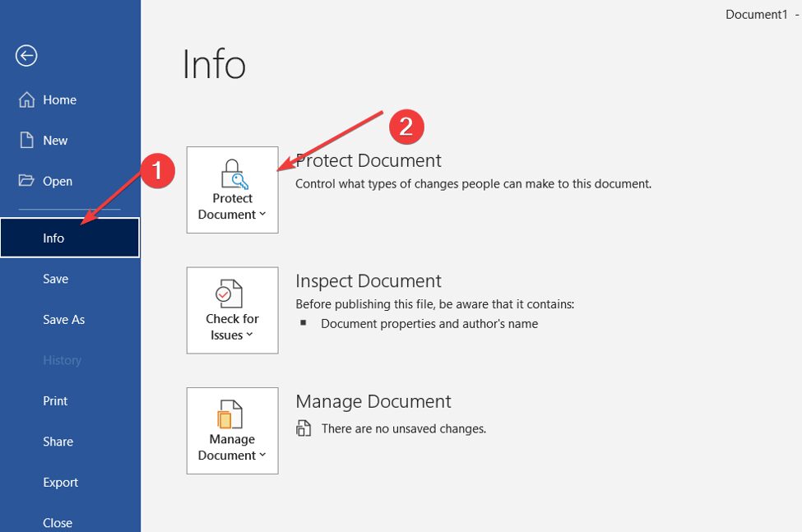Click the Open folder icon in the sidebar

25,181
